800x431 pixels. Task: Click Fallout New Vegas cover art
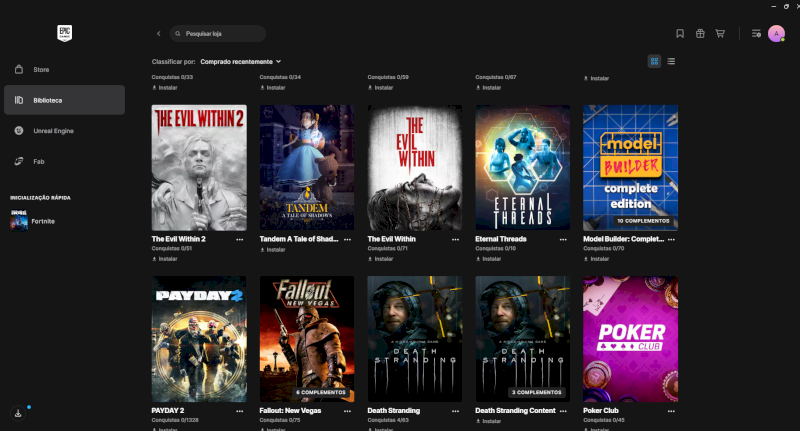(x=307, y=339)
